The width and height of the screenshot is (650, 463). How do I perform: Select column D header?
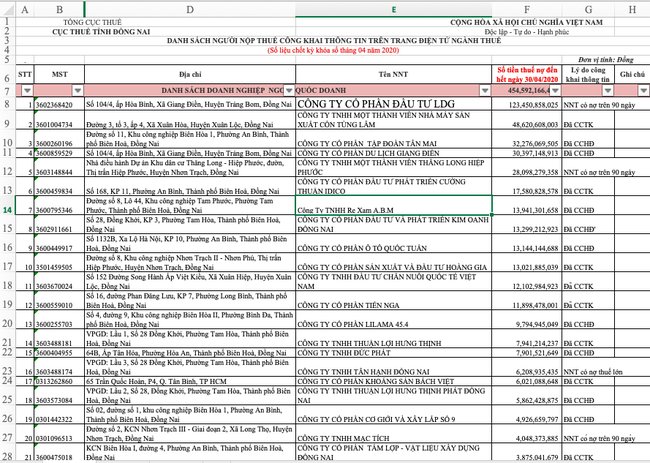(x=190, y=10)
